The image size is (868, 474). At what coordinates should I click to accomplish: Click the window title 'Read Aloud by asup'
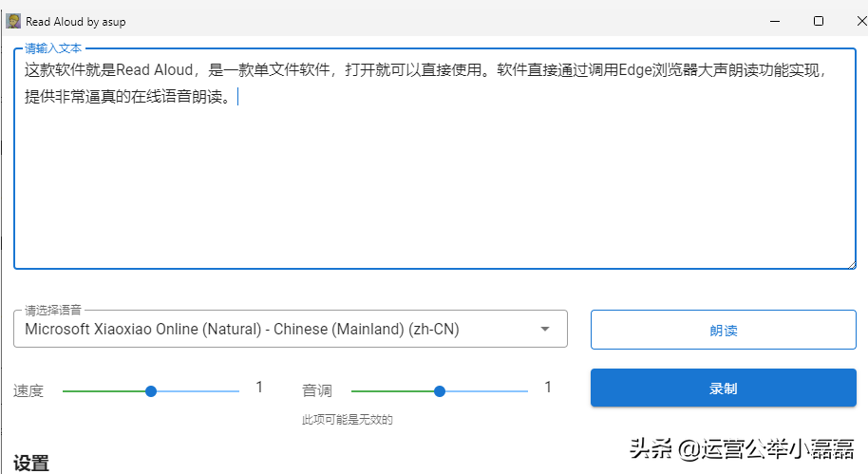pos(75,21)
